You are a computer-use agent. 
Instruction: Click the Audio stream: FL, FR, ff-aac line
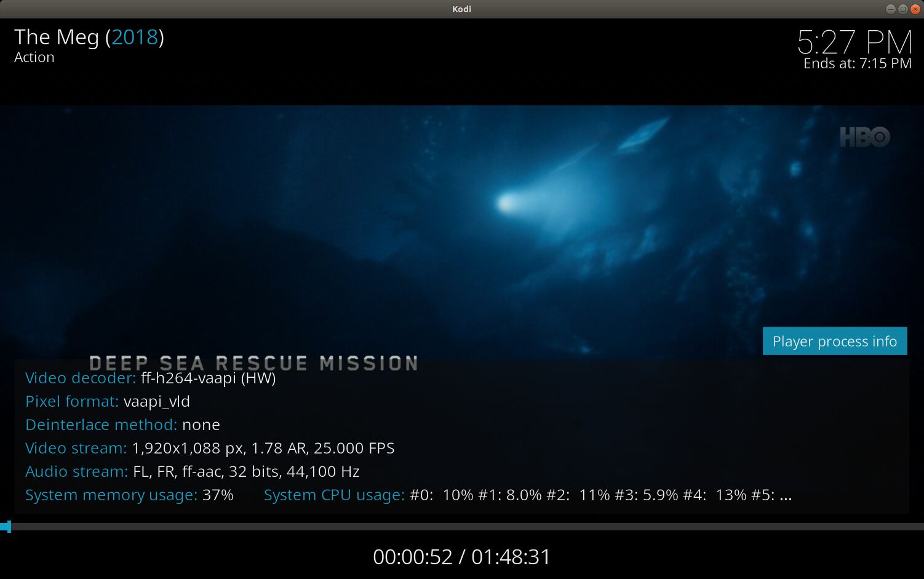[x=193, y=471]
